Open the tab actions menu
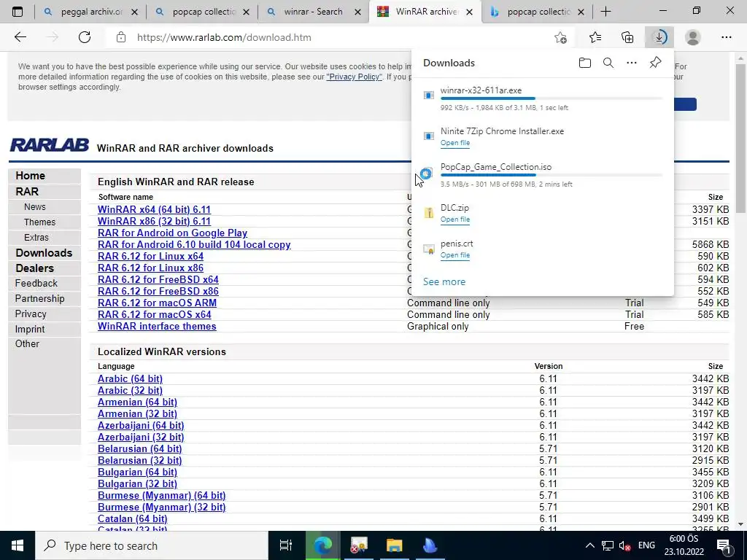 (18, 12)
